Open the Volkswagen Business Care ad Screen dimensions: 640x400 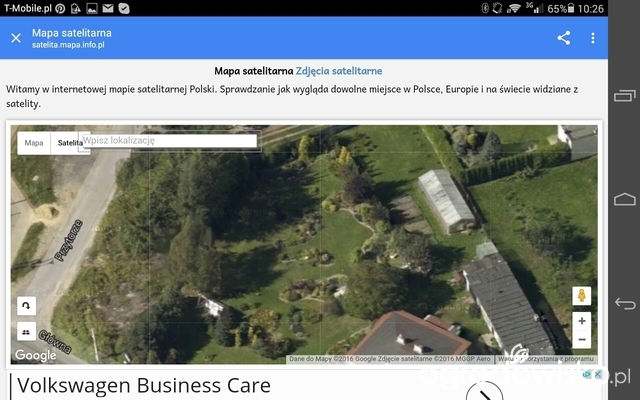click(144, 385)
